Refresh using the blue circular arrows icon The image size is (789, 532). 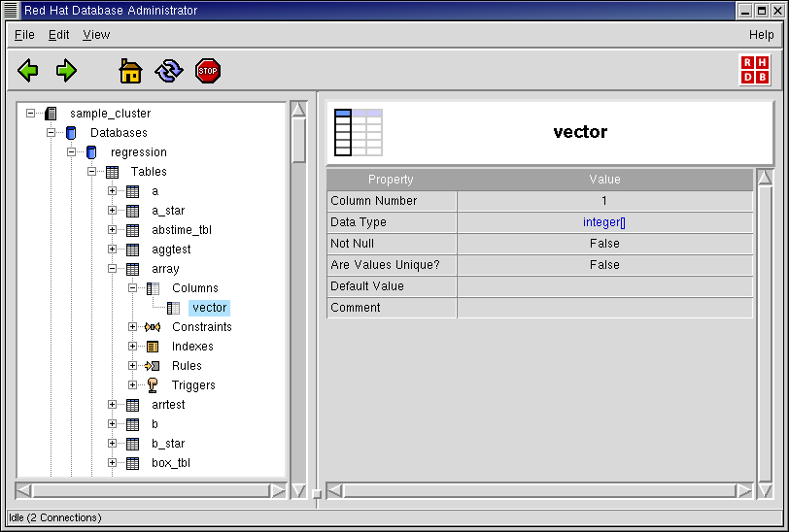(169, 71)
